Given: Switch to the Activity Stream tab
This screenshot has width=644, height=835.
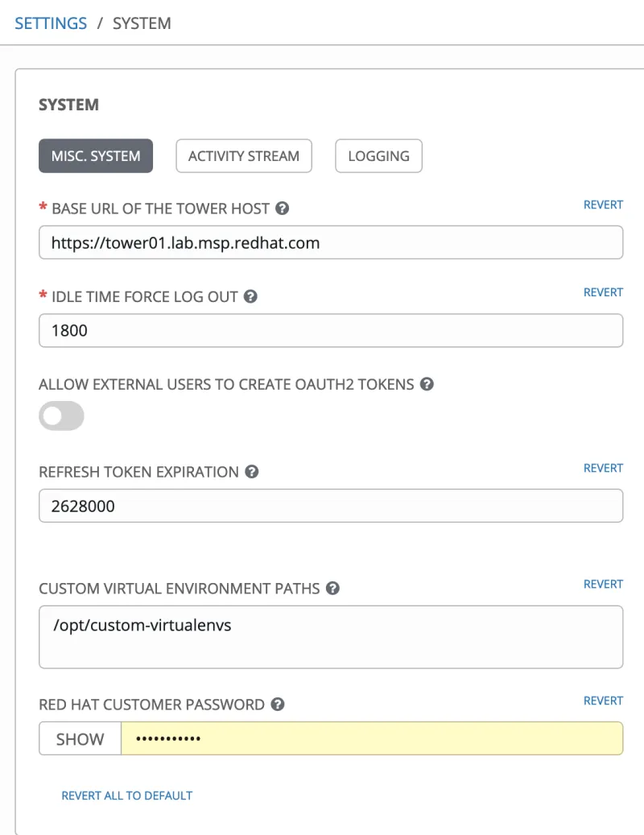Looking at the screenshot, I should (244, 156).
